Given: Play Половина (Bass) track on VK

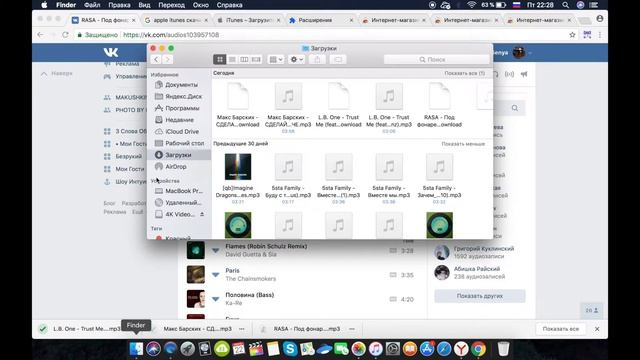Looking at the screenshot, I should click(x=196, y=299).
